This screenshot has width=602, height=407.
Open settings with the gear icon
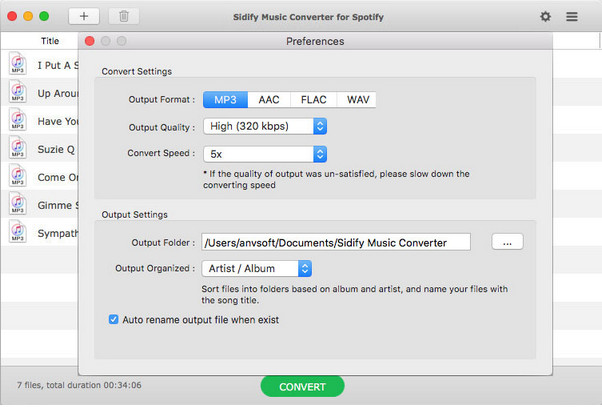(545, 17)
